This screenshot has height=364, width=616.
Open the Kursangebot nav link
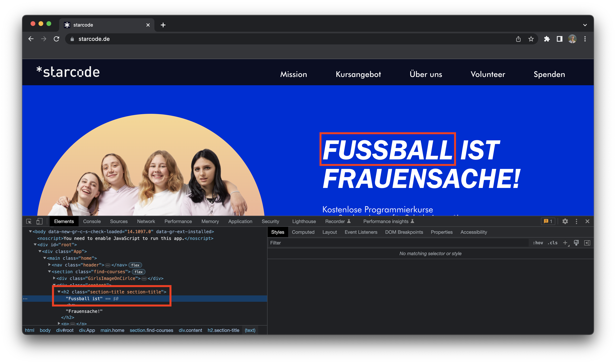click(x=358, y=74)
